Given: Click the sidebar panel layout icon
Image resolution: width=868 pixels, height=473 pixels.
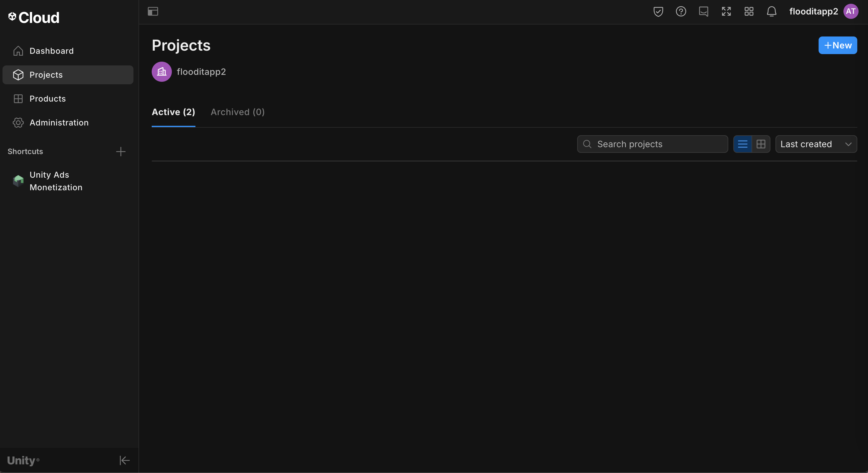Looking at the screenshot, I should click(153, 11).
